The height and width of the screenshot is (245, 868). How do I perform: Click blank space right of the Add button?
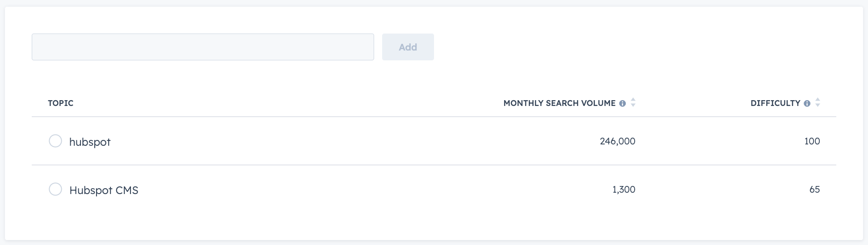coord(626,47)
